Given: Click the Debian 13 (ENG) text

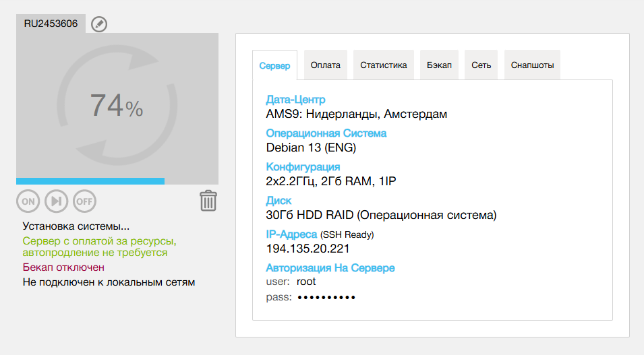Looking at the screenshot, I should click(x=311, y=148).
